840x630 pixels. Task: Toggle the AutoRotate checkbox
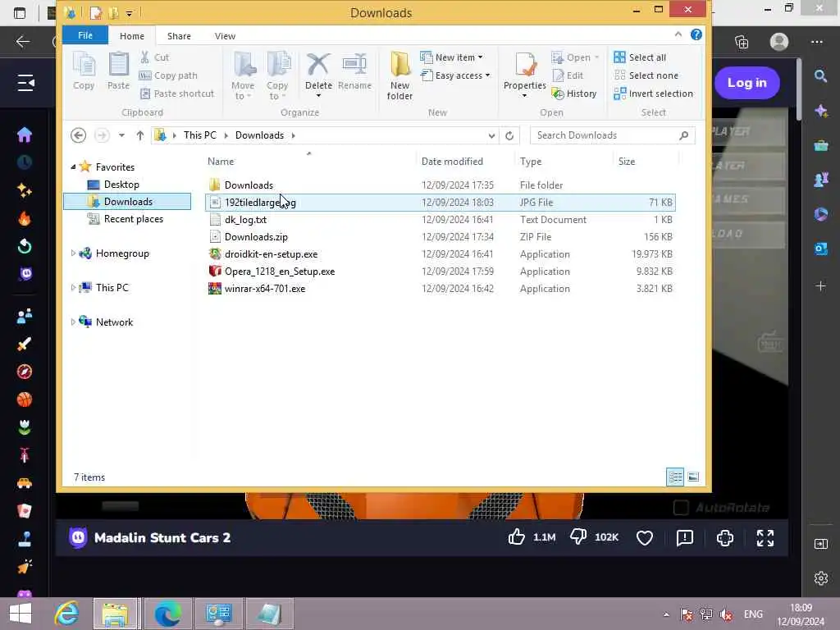(680, 507)
